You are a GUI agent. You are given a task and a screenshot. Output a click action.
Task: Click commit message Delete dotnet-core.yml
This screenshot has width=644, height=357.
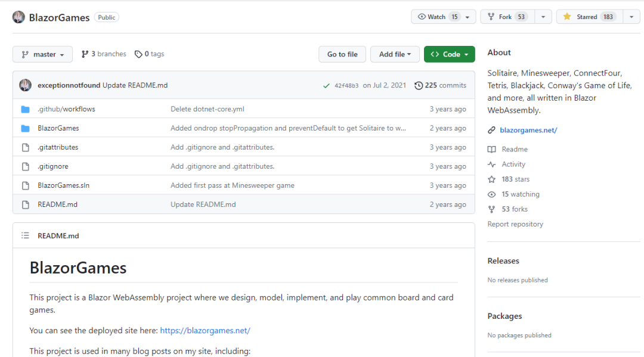(208, 109)
